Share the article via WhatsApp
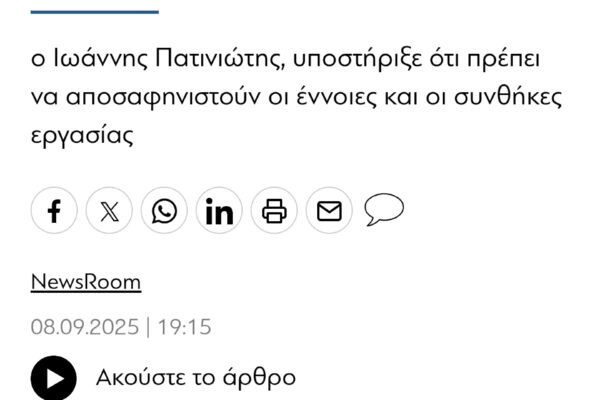 click(165, 211)
